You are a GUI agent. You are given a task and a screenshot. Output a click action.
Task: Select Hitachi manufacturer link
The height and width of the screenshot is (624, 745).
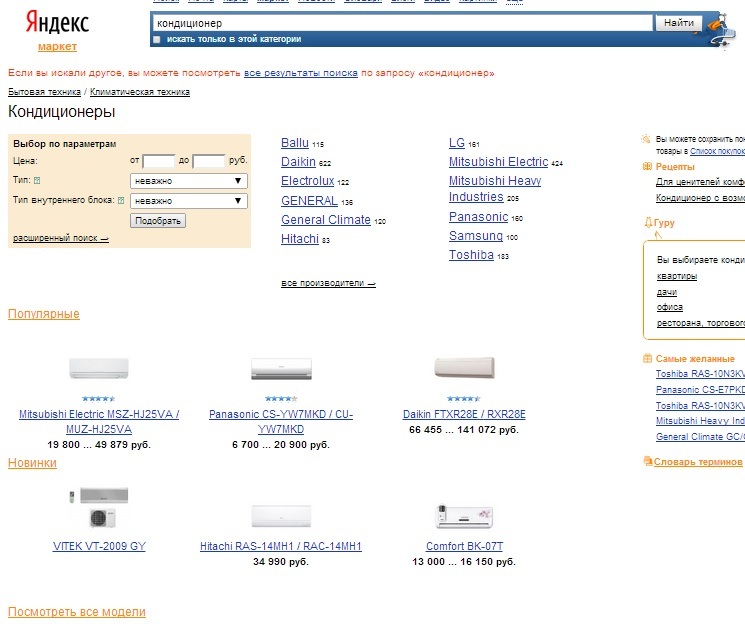pyautogui.click(x=300, y=239)
